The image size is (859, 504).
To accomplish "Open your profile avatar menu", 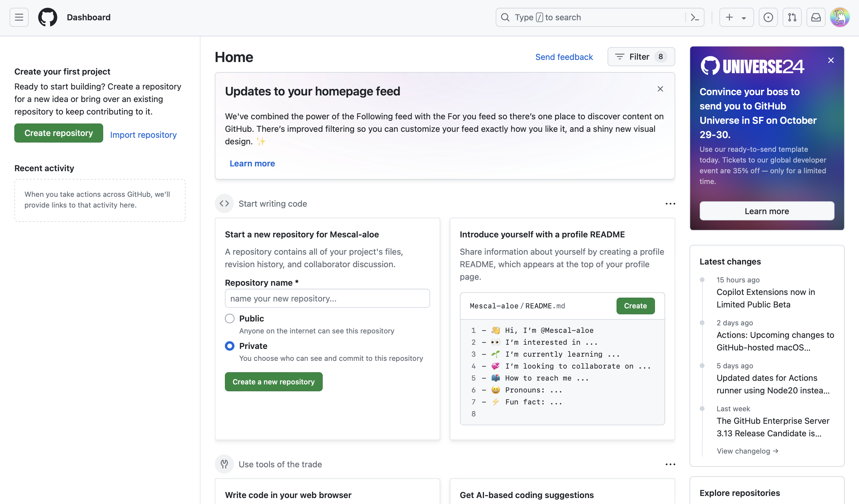I will 840,17.
